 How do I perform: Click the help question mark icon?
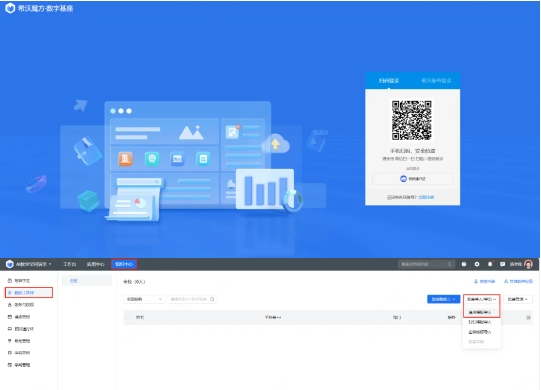point(464,264)
